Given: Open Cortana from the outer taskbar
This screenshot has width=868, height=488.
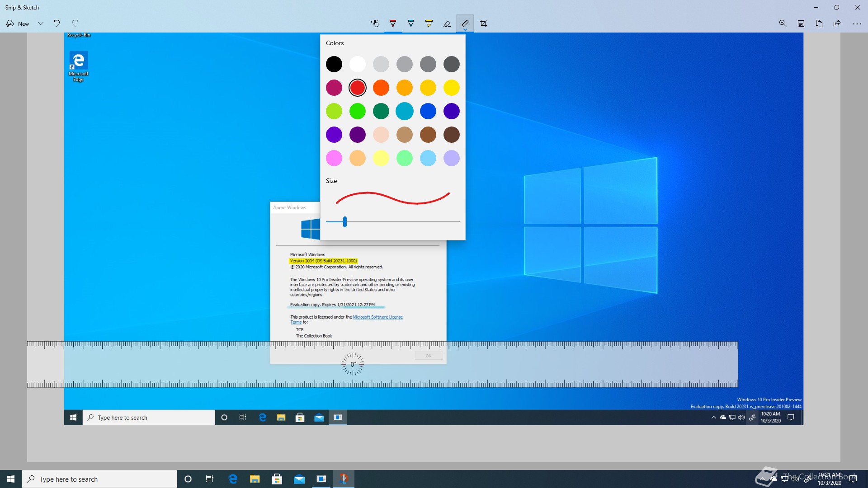Looking at the screenshot, I should pos(188,479).
